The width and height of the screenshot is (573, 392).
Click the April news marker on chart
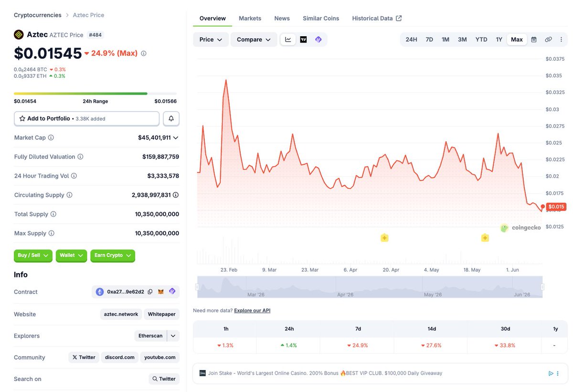pyautogui.click(x=384, y=238)
